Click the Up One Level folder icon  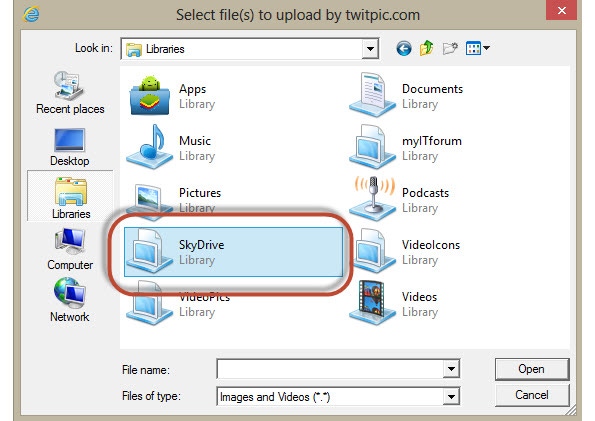click(427, 48)
